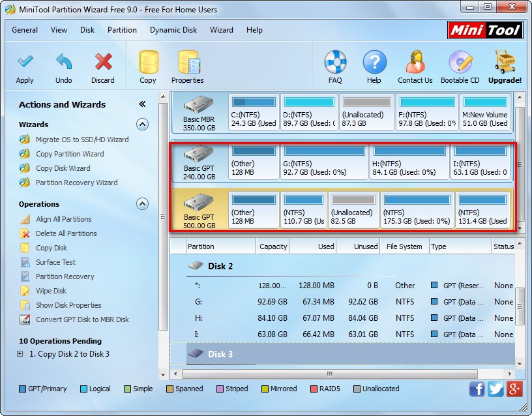
Task: Click the Copy Disk Wizard icon
Action: [x=25, y=168]
